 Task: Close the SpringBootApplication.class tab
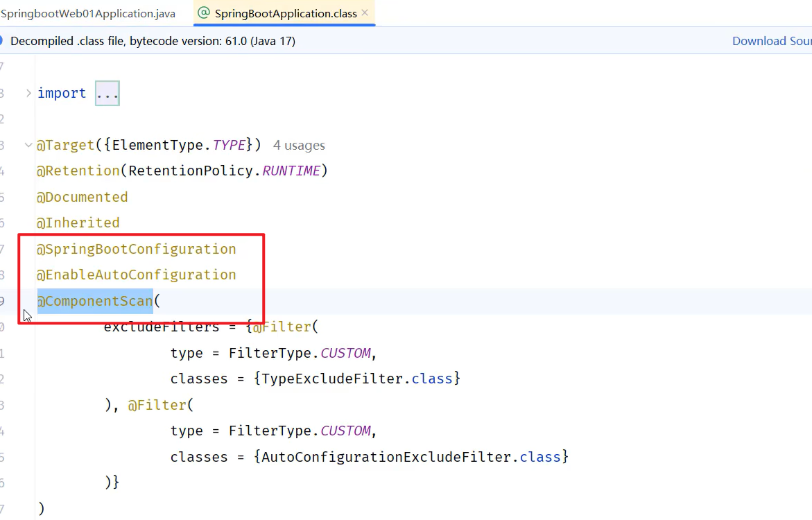(365, 13)
